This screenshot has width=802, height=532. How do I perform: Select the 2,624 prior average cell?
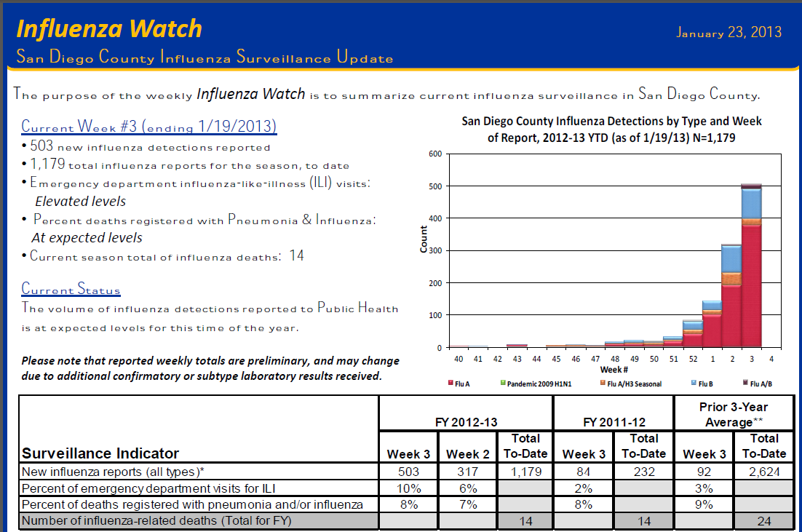(764, 472)
